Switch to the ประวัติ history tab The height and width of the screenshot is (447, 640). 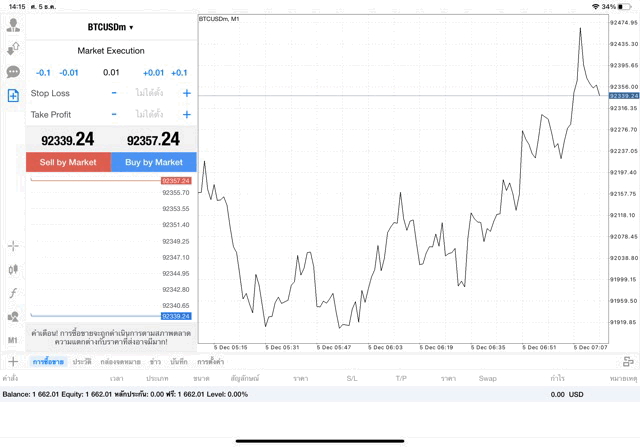(x=82, y=362)
